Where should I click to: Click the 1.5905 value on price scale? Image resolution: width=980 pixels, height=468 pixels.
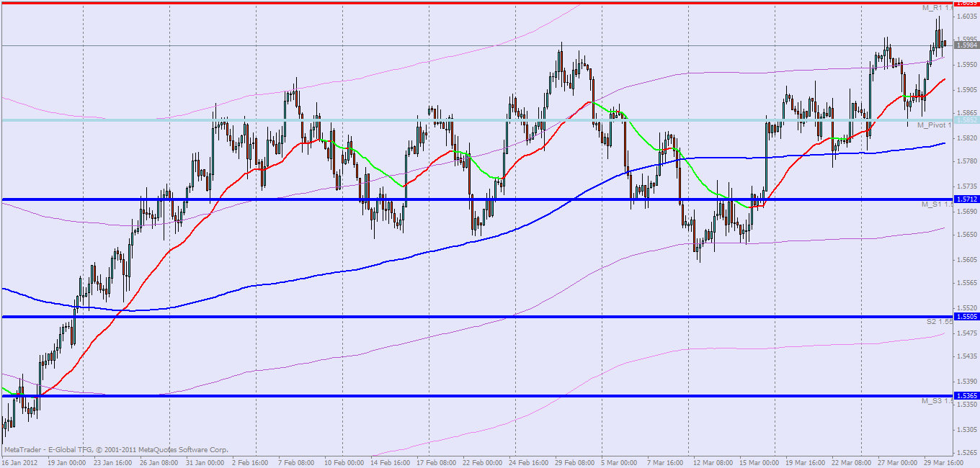click(966, 89)
